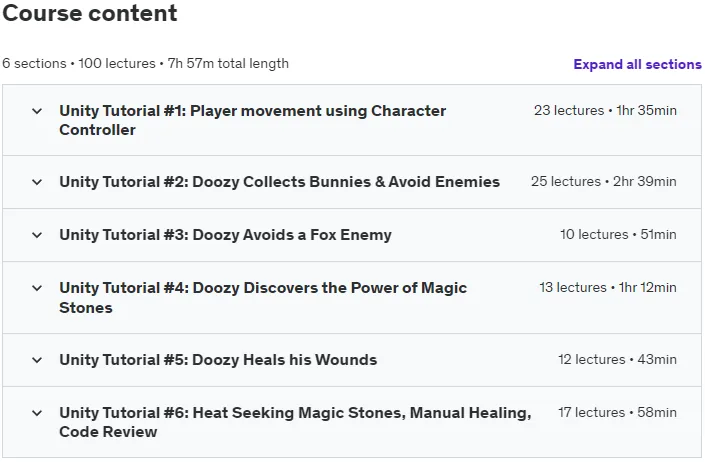
Task: Expand the Unity Tutorial #3 chevron
Action: point(37,235)
